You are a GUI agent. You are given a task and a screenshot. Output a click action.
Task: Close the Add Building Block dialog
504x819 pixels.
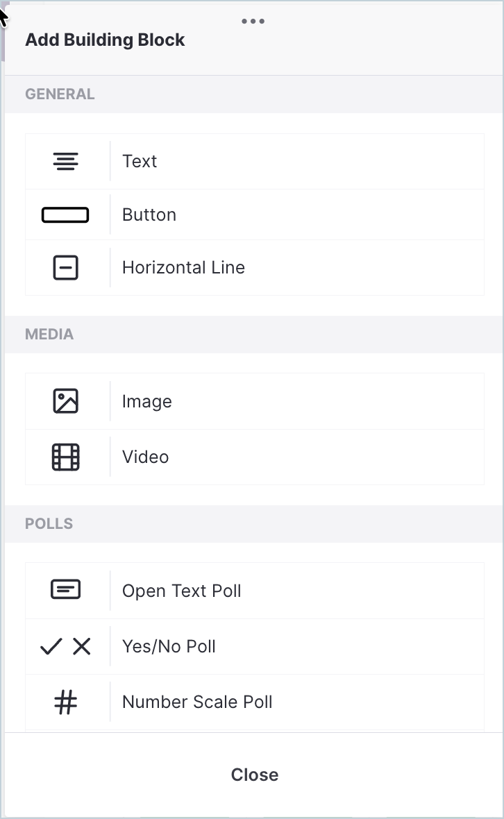pos(255,775)
